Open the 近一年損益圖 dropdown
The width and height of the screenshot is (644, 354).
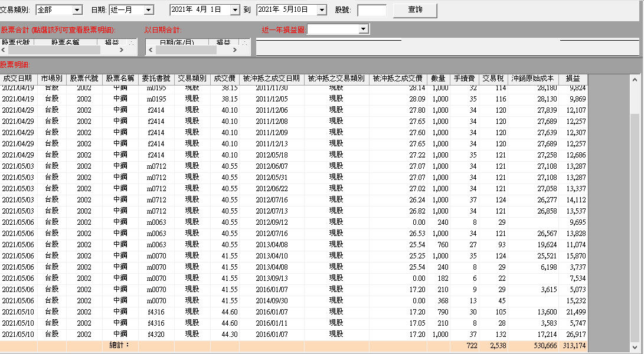tap(363, 29)
